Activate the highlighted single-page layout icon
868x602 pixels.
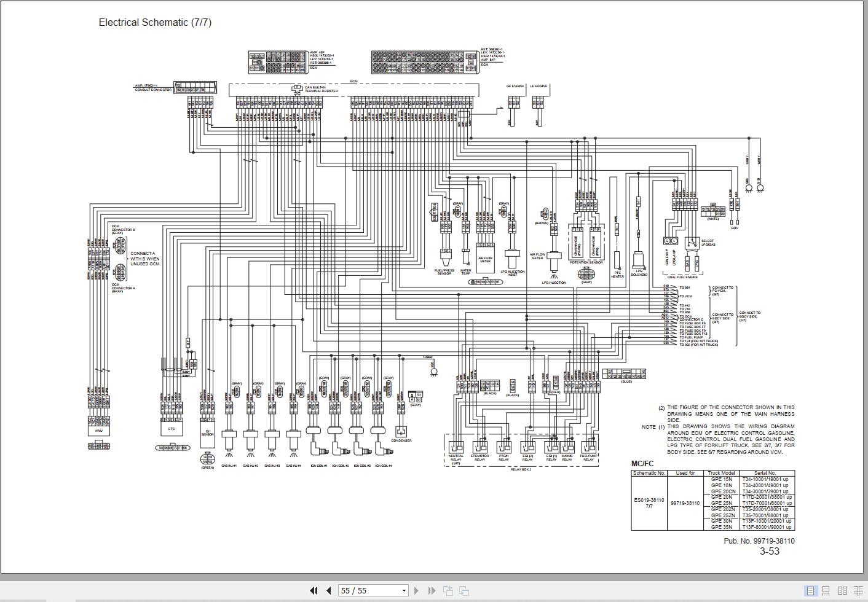coord(810,590)
